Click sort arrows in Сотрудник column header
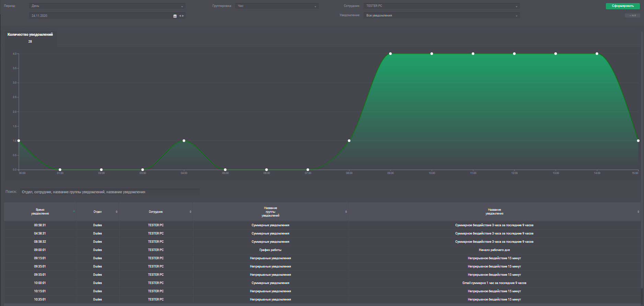The image size is (644, 306). coord(190,212)
